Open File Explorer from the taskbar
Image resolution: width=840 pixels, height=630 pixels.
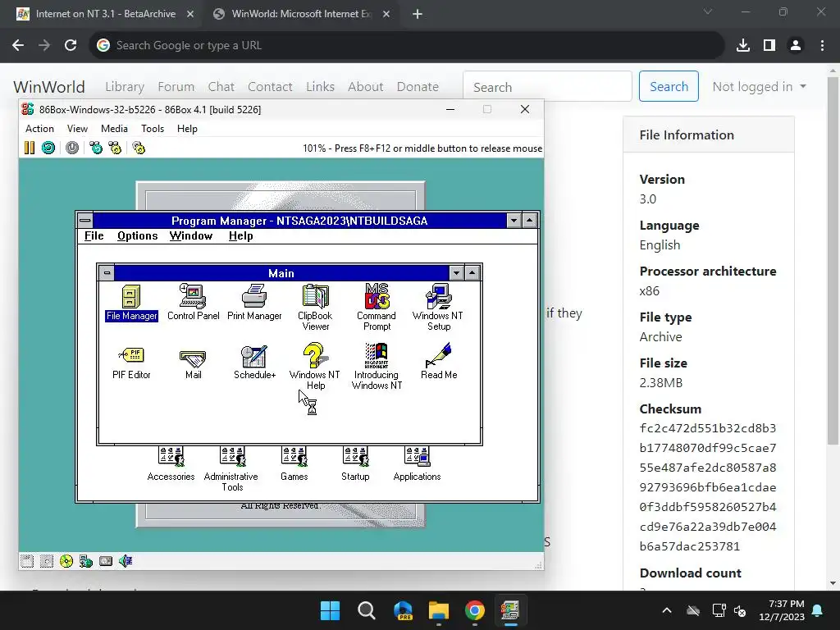point(438,610)
